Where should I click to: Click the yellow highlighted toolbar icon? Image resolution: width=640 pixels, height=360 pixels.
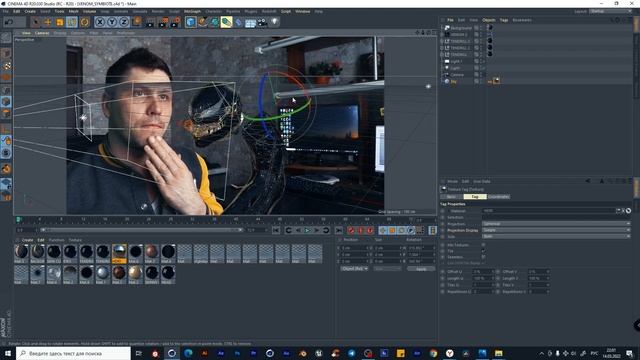click(227, 22)
